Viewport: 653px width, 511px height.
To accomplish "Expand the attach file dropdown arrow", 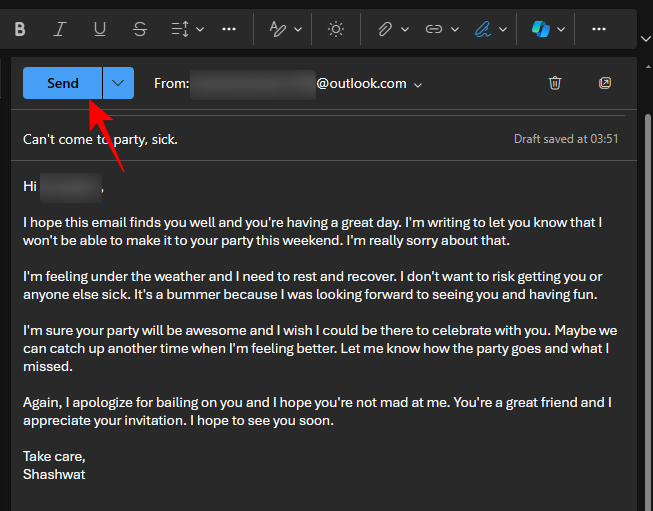I will coord(405,29).
